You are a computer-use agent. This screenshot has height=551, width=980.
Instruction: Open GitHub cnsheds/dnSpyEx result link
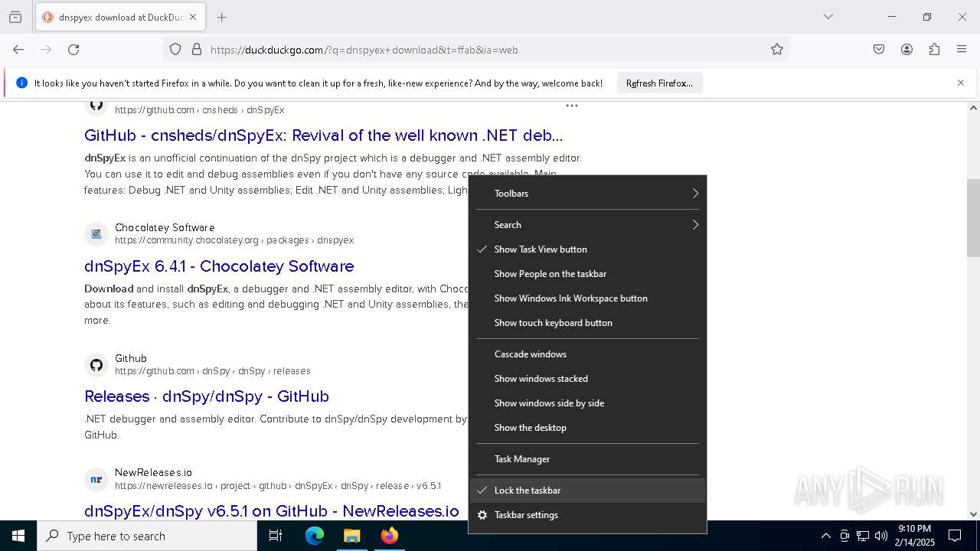pos(323,135)
